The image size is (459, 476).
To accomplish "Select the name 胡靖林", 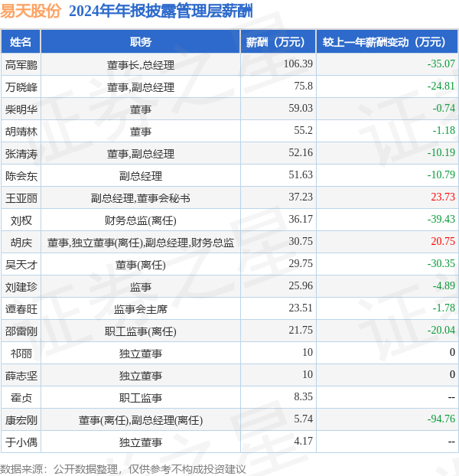I will click(21, 132).
